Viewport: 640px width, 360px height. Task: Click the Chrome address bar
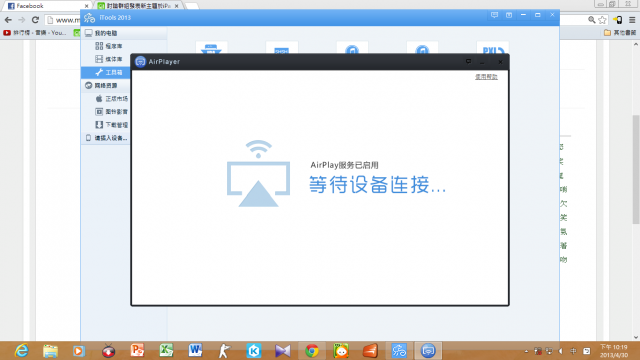(x=63, y=20)
